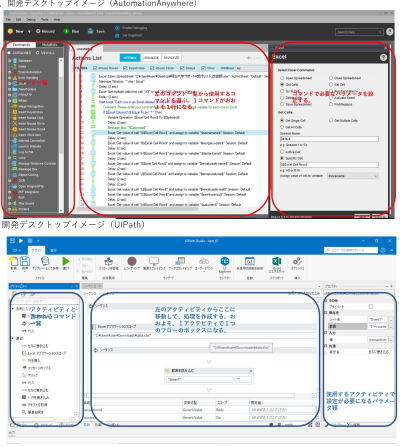The width and height of the screenshot is (400, 447).
Task: Toggle the Keystrokes filter checkbox
Action: pyautogui.click(x=125, y=68)
